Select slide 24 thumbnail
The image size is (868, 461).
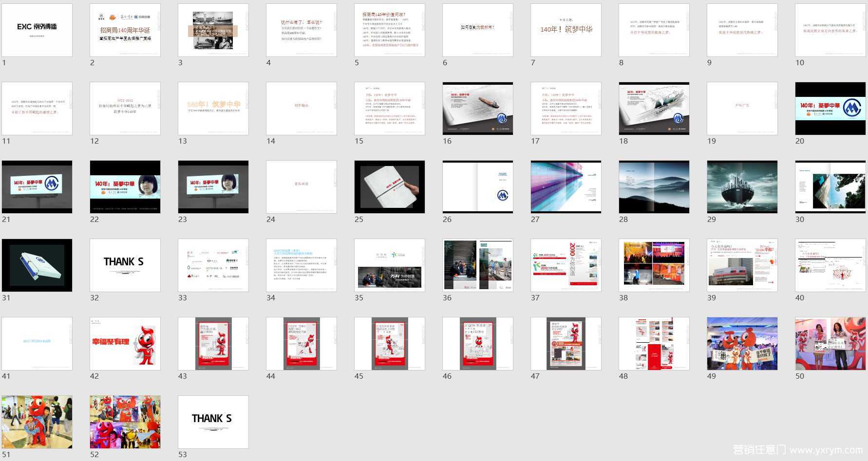click(x=302, y=187)
